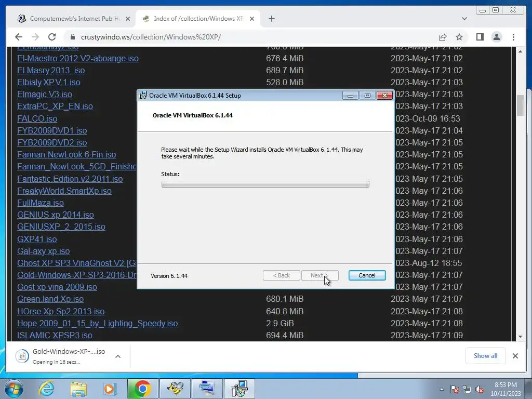Expand Chrome tab search chevron
This screenshot has width=532, height=399.
click(x=464, y=19)
